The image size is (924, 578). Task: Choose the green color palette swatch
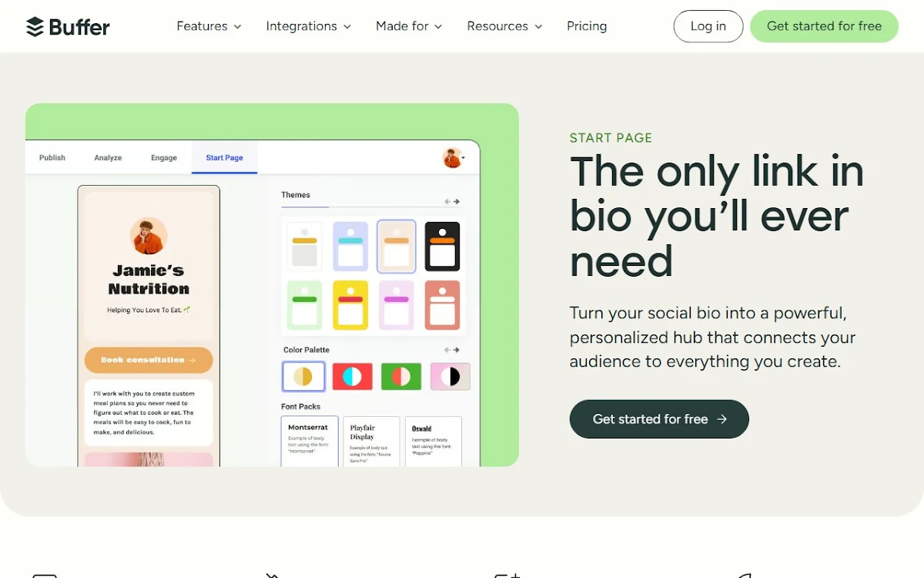(401, 376)
